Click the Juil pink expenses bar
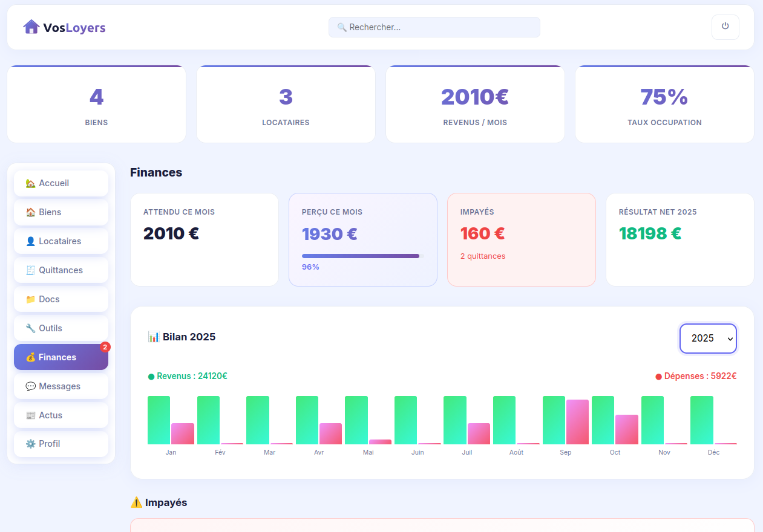 479,433
